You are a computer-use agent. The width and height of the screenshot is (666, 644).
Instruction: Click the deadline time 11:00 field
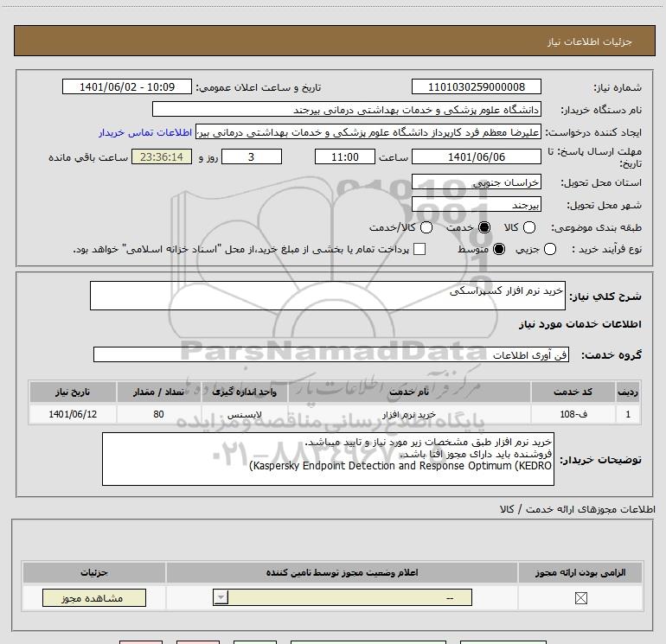point(345,157)
